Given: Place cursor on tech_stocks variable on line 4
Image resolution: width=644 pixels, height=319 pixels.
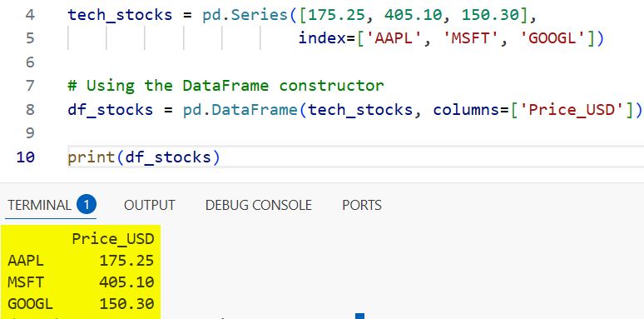Looking at the screenshot, I should [x=121, y=15].
